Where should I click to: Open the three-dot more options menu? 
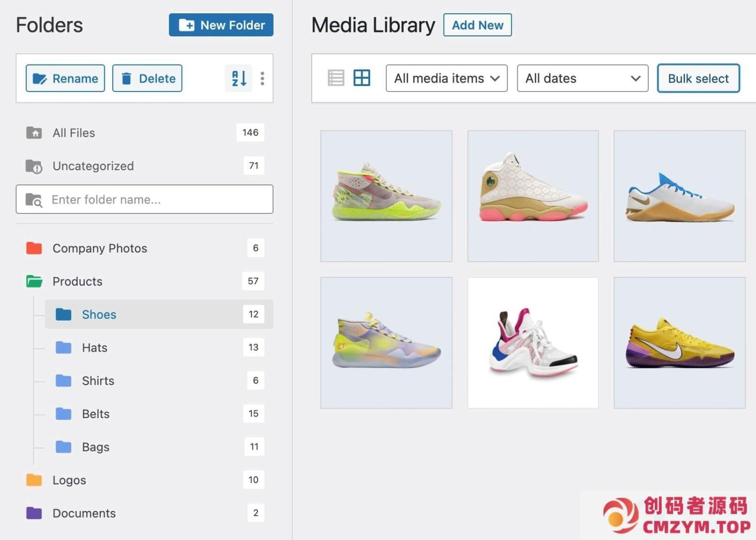pyautogui.click(x=262, y=78)
